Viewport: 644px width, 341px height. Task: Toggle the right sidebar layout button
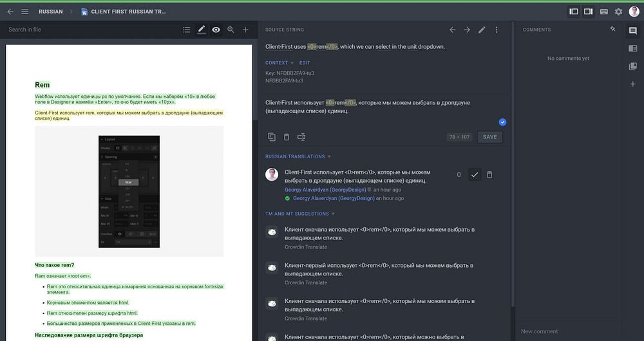[588, 12]
